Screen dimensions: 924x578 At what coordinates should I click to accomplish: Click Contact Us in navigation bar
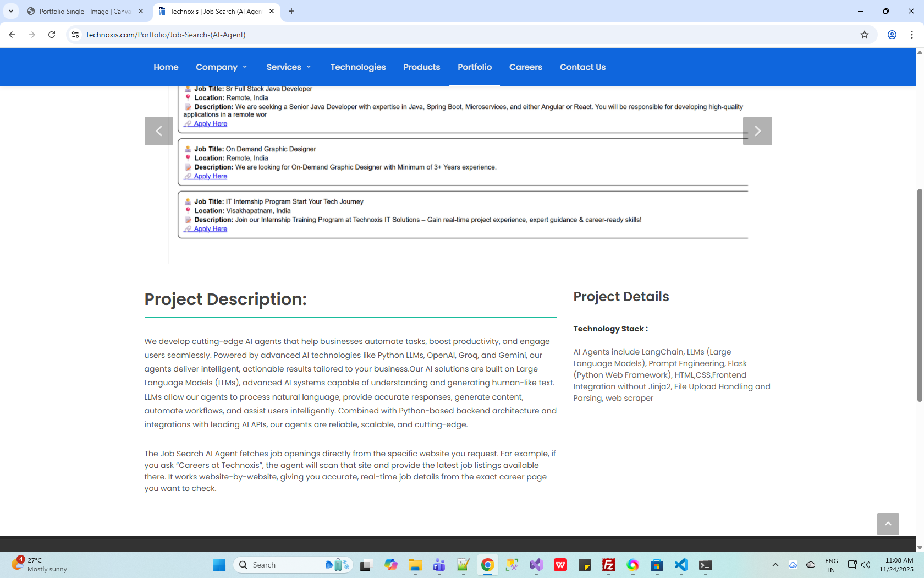(582, 67)
